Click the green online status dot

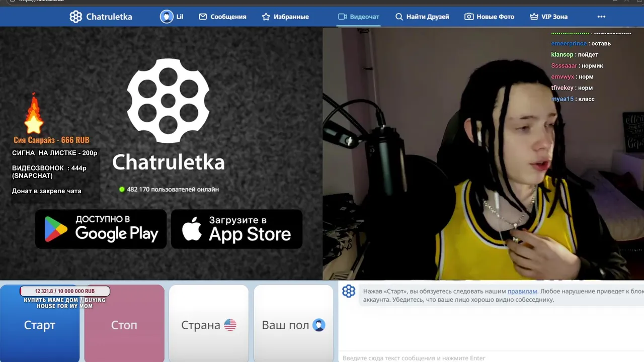coord(122,190)
